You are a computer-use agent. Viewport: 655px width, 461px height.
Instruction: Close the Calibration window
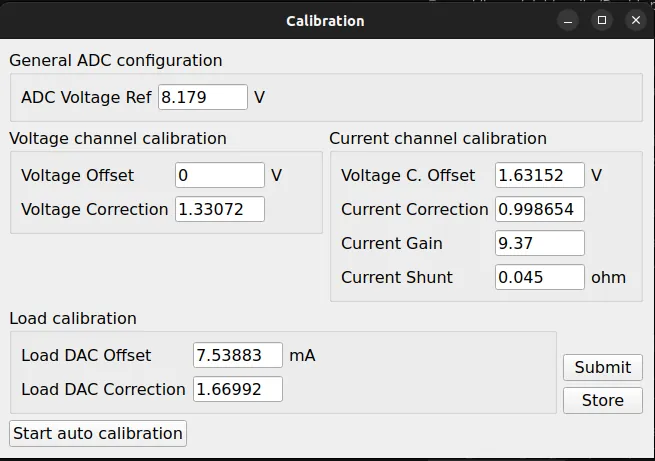636,20
